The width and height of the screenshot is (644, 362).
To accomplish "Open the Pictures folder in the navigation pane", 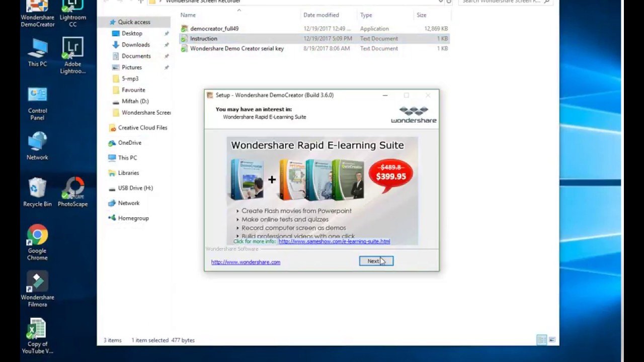I will click(131, 67).
